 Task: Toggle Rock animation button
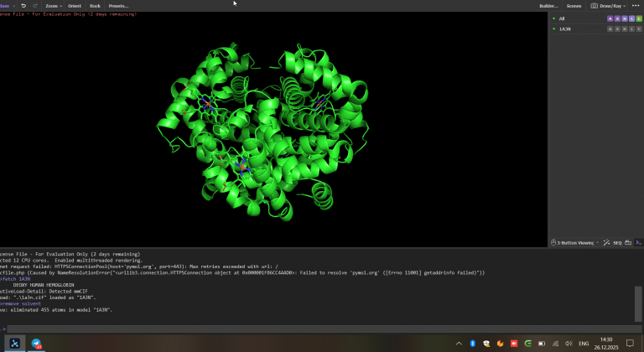[x=95, y=6]
